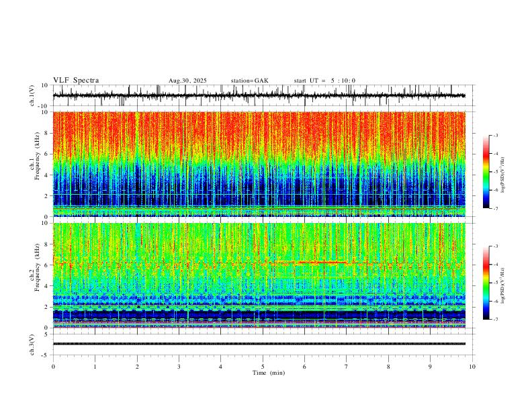Click the "-4" tick on ch.2 colorbar

click(495, 265)
